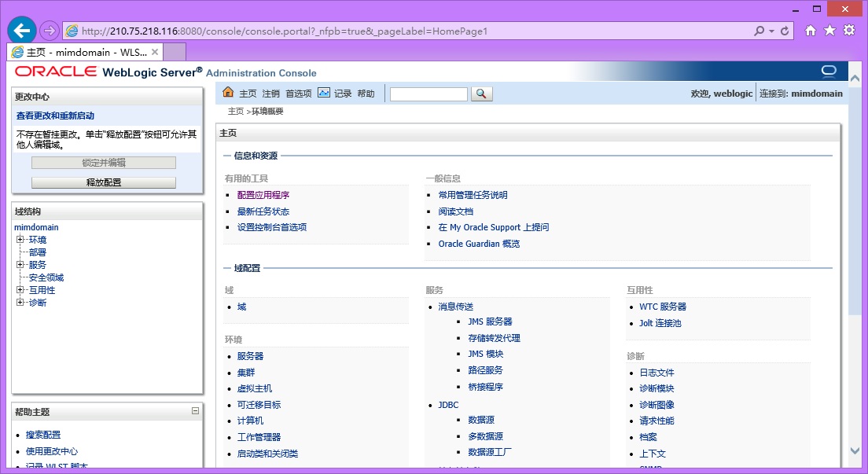Open 存储转发代理 link
Screen dimensions: 868x474
[495, 338]
